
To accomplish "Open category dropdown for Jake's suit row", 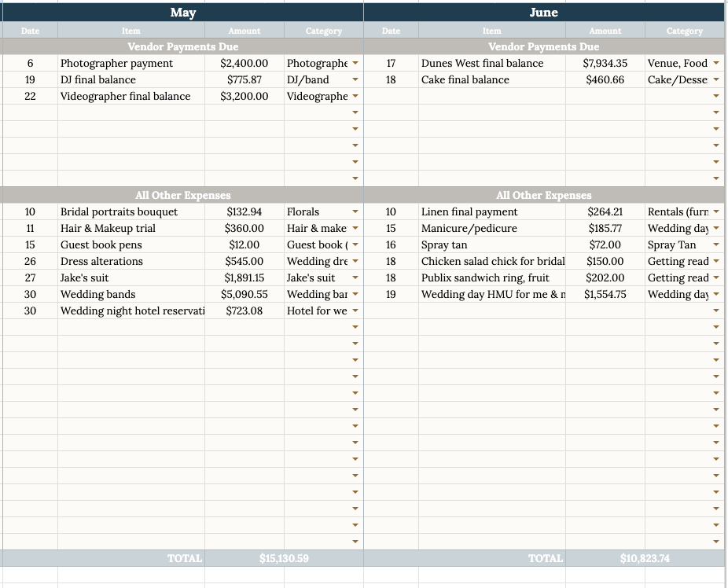I will coord(355,277).
